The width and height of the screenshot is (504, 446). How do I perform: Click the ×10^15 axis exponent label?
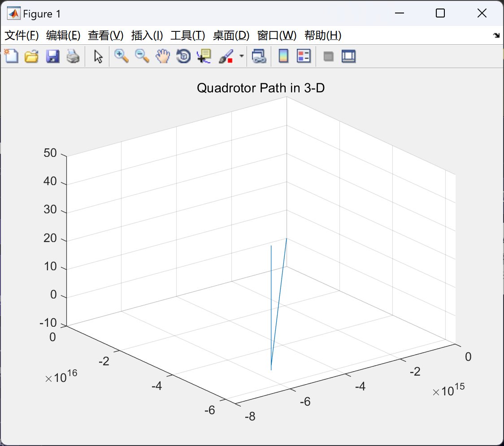448,390
